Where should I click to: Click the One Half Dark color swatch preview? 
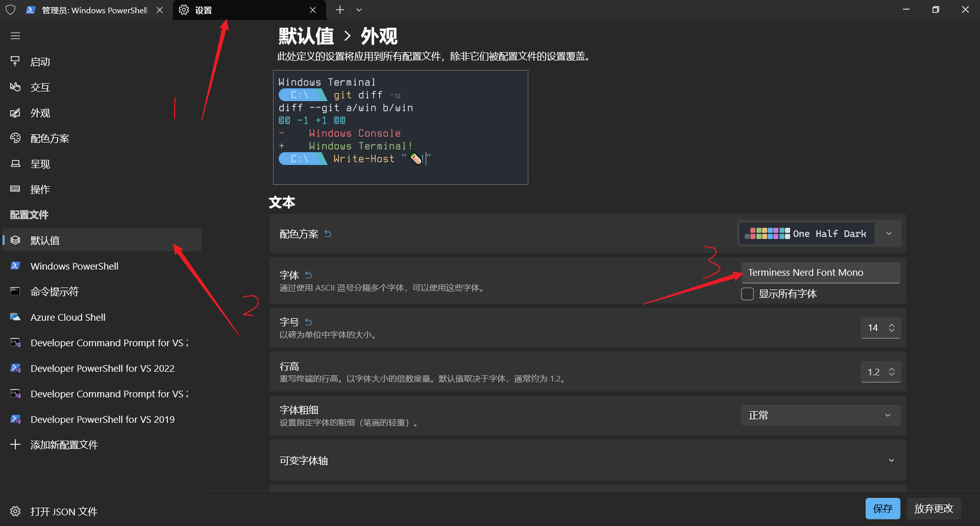click(x=767, y=233)
